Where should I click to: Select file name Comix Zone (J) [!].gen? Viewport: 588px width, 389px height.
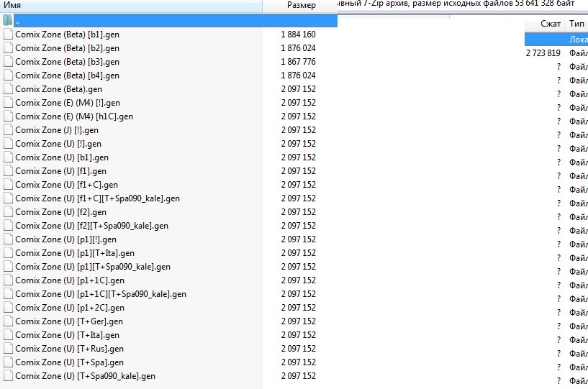coord(57,130)
